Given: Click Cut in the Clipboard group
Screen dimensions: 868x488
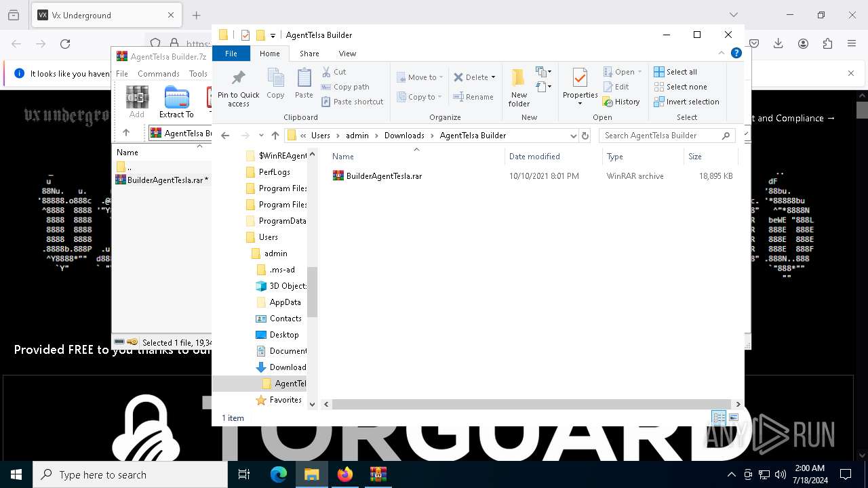Looking at the screenshot, I should [x=334, y=72].
